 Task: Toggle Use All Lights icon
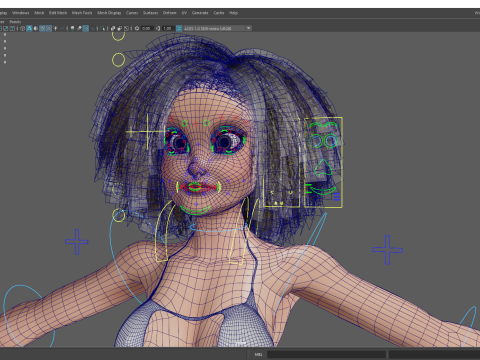point(55,28)
